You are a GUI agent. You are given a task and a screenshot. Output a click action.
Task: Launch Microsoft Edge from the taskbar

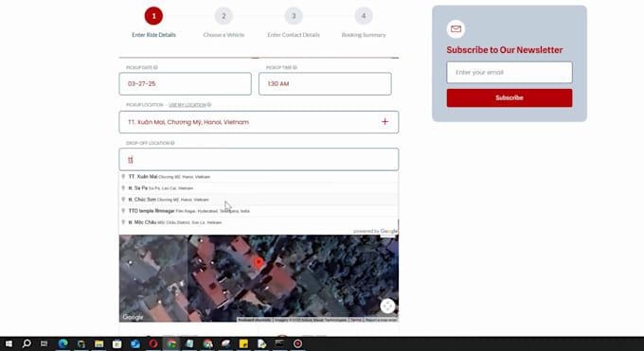tap(63, 343)
